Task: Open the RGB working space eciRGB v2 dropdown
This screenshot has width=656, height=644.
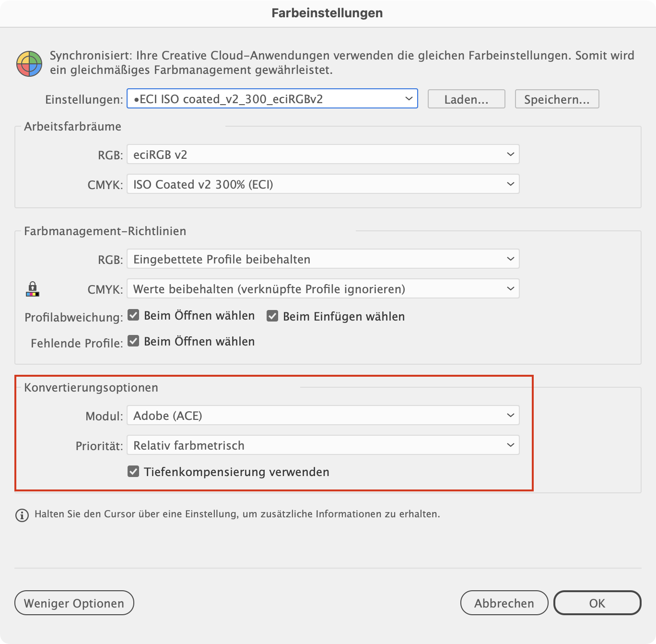Action: coord(323,155)
